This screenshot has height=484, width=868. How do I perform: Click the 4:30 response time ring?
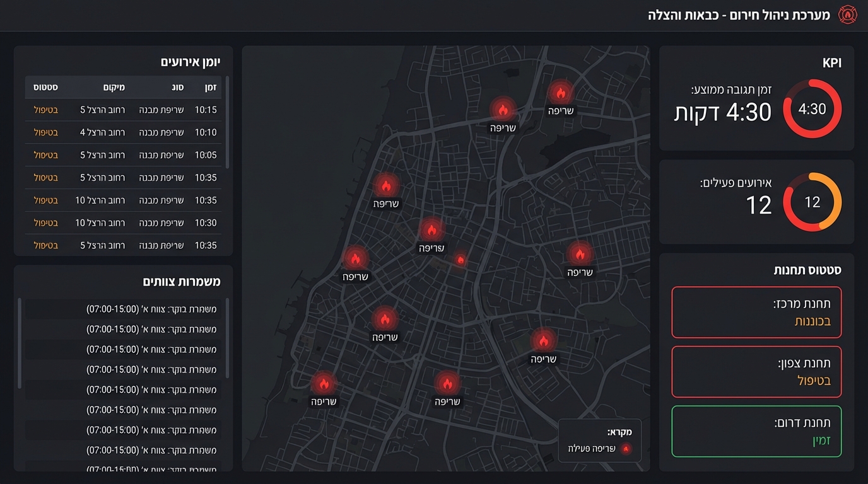tap(812, 109)
